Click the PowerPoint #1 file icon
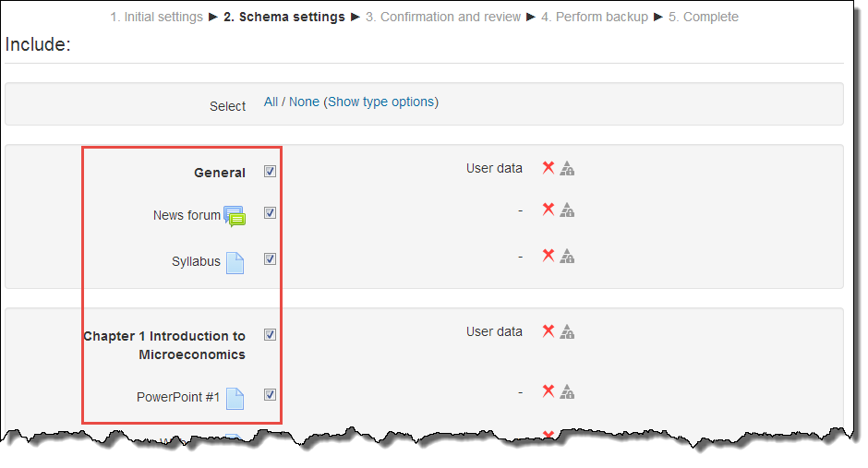Image resolution: width=868 pixels, height=468 pixels. pyautogui.click(x=235, y=398)
